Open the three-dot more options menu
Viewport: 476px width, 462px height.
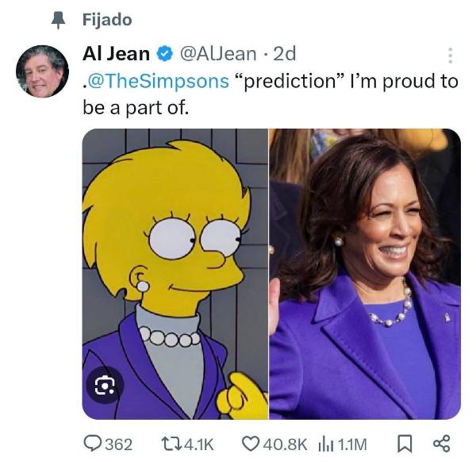tap(451, 56)
